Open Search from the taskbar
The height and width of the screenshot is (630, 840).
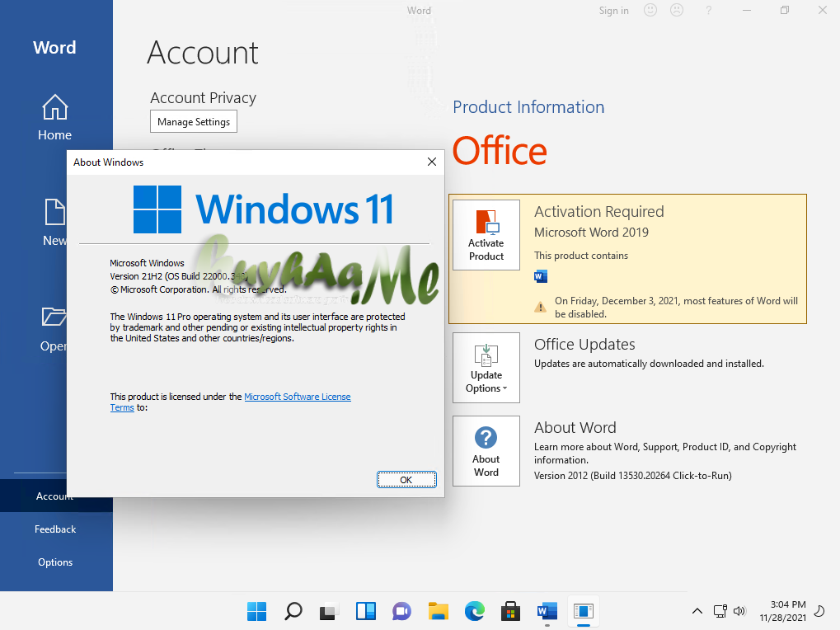pyautogui.click(x=293, y=611)
